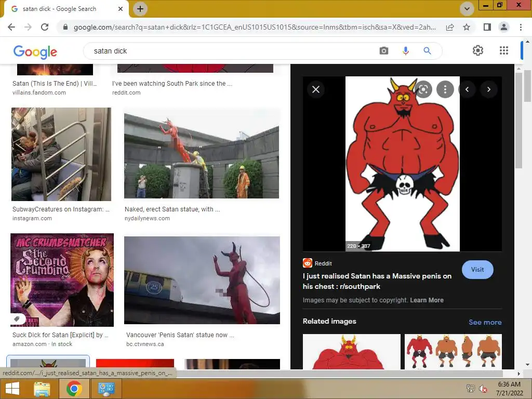This screenshot has width=532, height=399.
Task: Close the image preview panel
Action: pyautogui.click(x=316, y=89)
